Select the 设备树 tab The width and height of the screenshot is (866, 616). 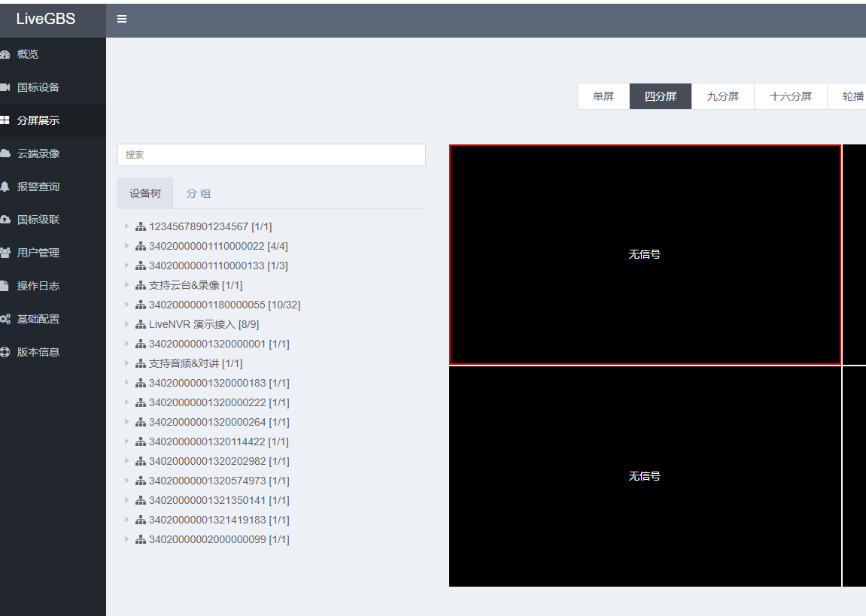tap(145, 193)
